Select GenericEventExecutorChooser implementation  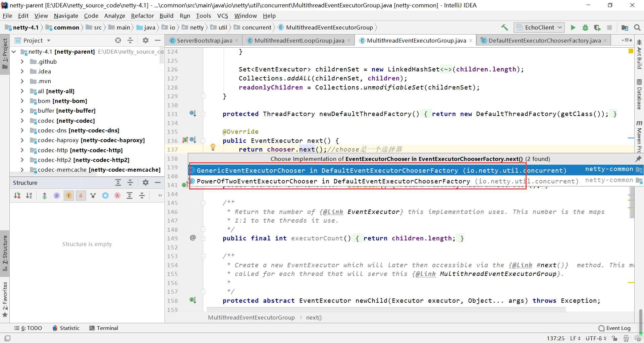pos(416,170)
